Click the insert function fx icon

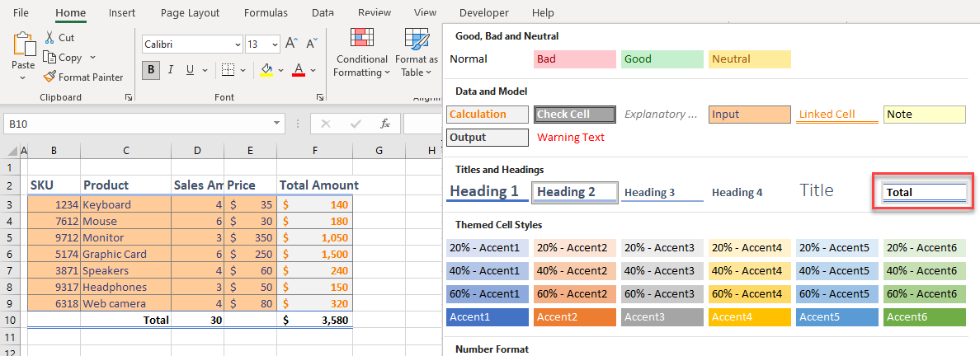point(384,124)
